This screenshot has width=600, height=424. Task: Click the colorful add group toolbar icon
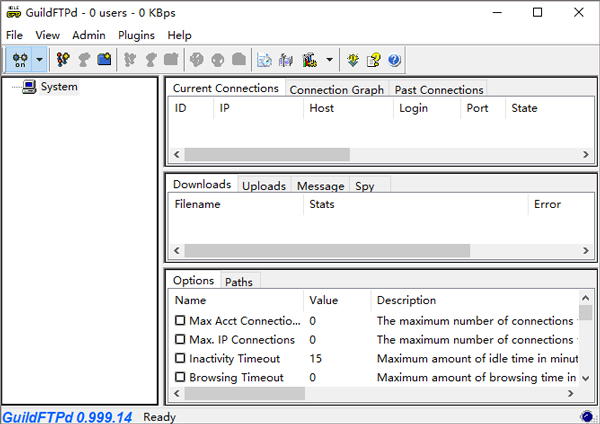tap(63, 60)
